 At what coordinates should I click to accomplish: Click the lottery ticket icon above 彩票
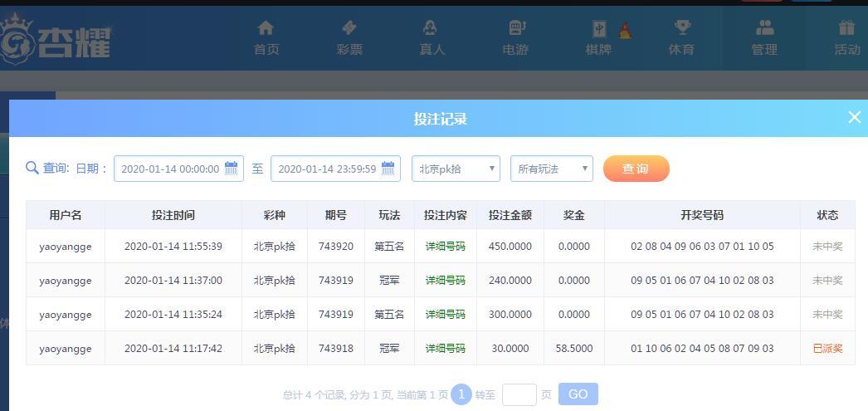pyautogui.click(x=349, y=27)
